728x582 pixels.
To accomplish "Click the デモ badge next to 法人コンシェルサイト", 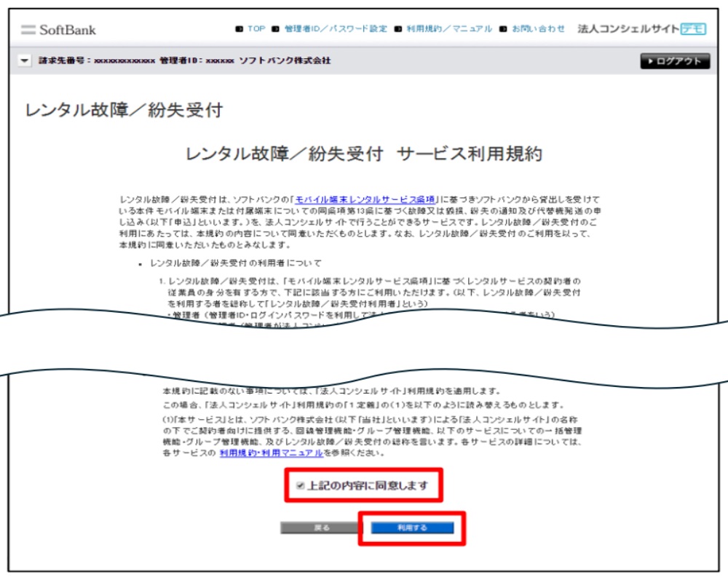I will coord(694,28).
